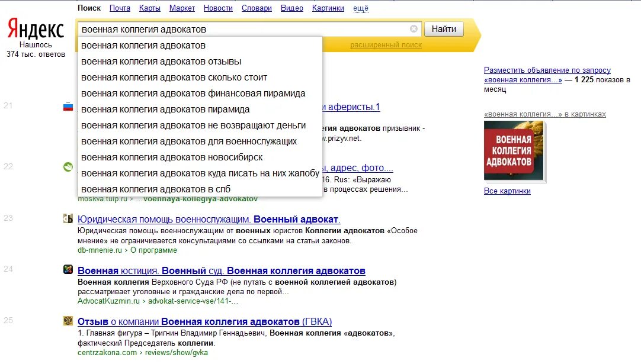Open result link ending 'аферисты.1'
This screenshot has width=641, height=364.
coord(351,107)
